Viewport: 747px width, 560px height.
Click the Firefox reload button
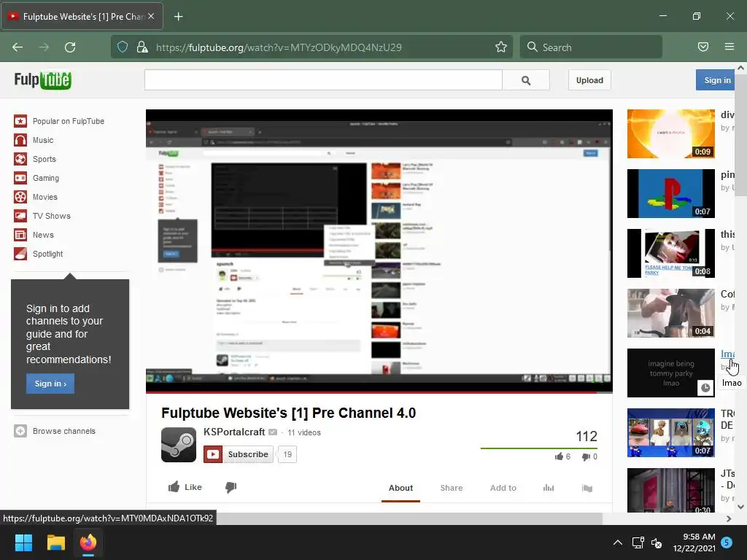pos(70,47)
